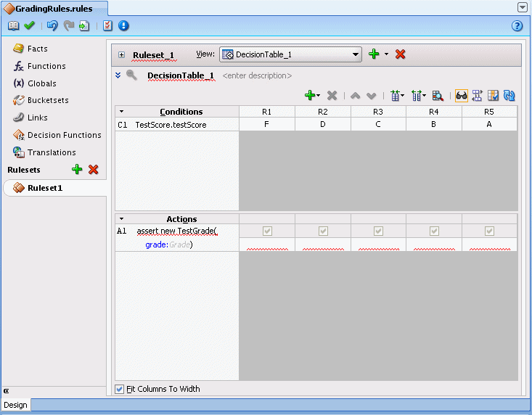
Task: Switch to the Design tab
Action: point(16,405)
